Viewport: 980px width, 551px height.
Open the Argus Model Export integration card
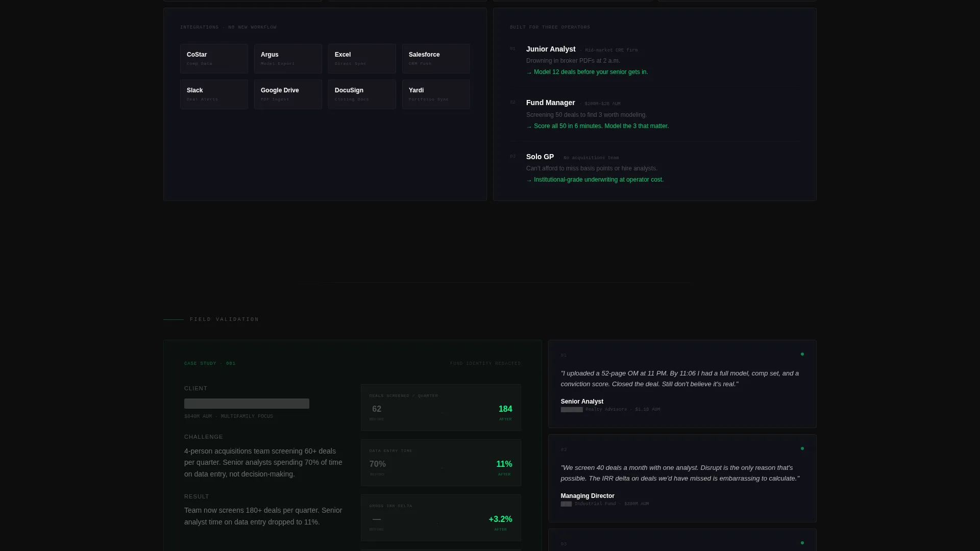[x=288, y=59]
